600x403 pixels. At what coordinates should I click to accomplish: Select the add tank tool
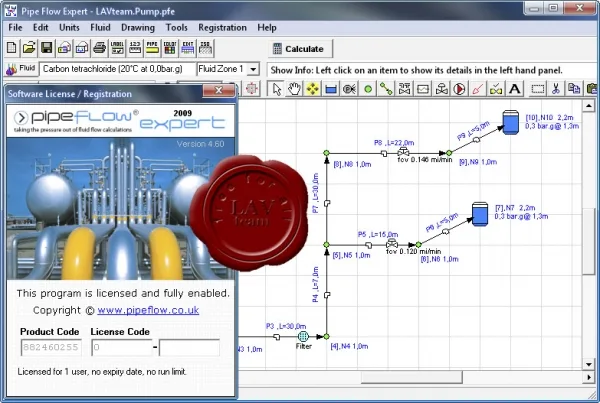click(331, 89)
